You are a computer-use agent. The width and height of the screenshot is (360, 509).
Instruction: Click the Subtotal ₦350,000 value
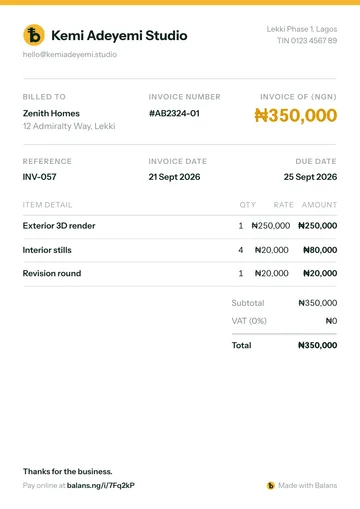click(318, 303)
